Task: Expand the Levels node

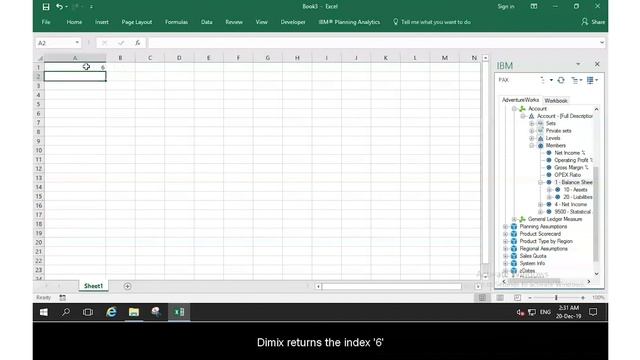Action: [x=532, y=138]
